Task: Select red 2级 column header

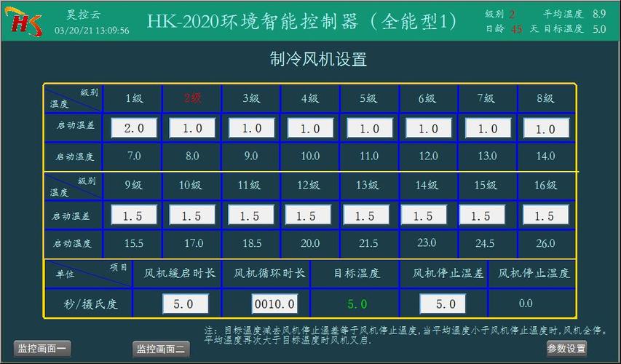Action: (192, 98)
